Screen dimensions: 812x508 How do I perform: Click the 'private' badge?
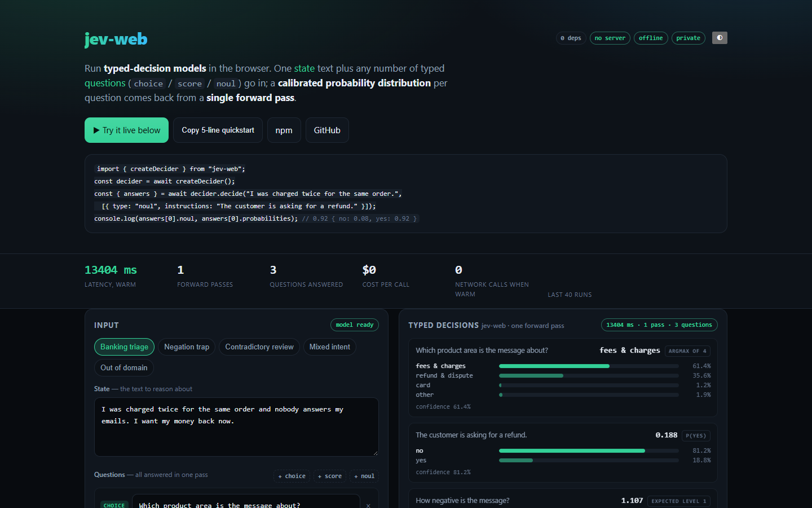(688, 38)
